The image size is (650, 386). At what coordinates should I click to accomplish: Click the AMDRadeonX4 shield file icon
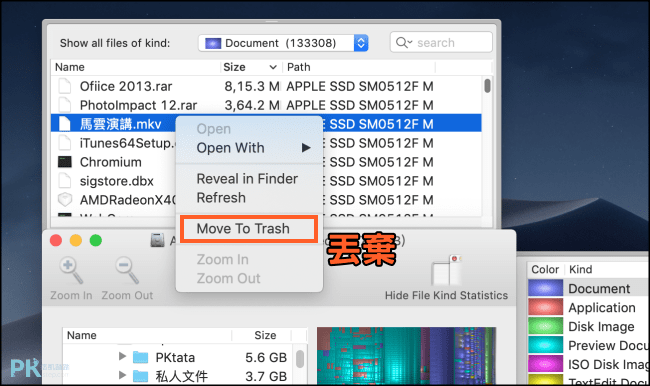pyautogui.click(x=65, y=200)
